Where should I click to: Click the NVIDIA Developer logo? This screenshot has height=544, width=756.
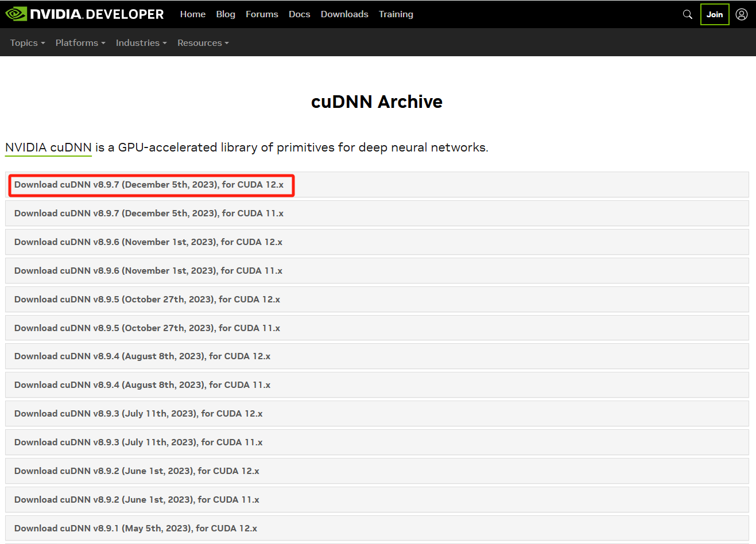(x=84, y=14)
